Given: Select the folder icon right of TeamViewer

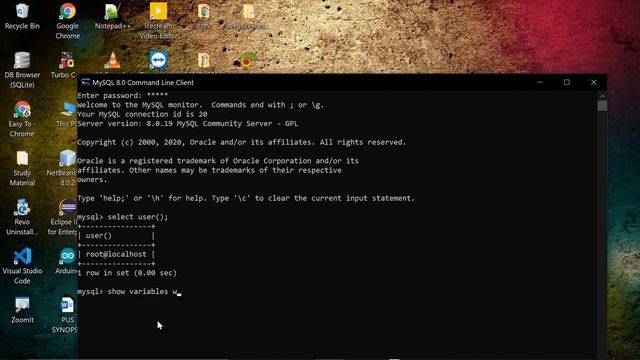Looking at the screenshot, I should click(203, 60).
